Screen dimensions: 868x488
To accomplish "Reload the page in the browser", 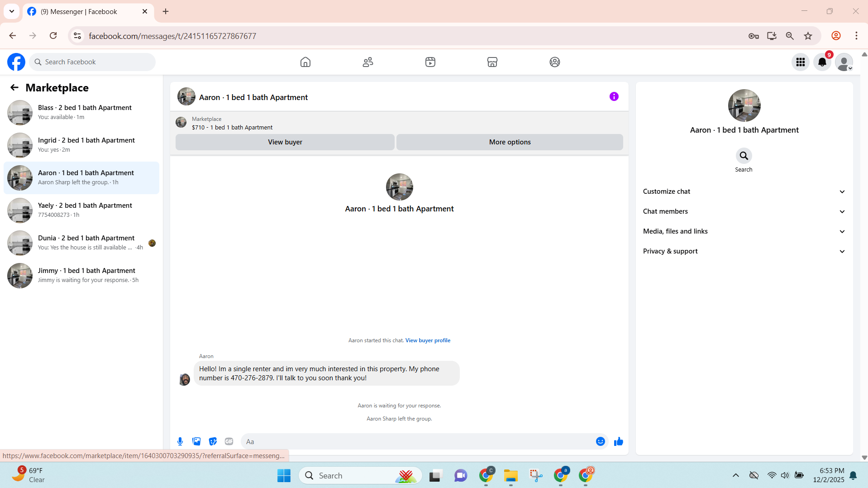I will [53, 36].
